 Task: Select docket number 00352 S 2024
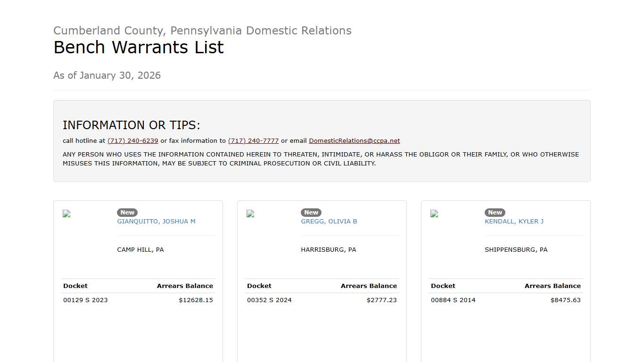(x=269, y=300)
